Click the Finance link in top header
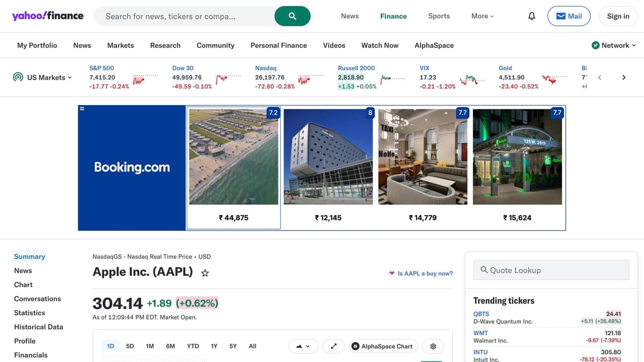This screenshot has height=362, width=644. coord(393,16)
